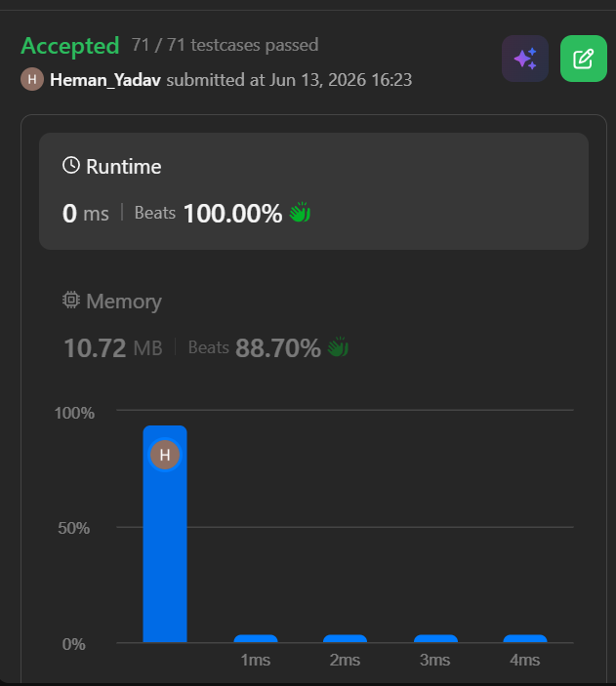The image size is (616, 686).
Task: Click the Runtime clock icon
Action: [x=71, y=166]
